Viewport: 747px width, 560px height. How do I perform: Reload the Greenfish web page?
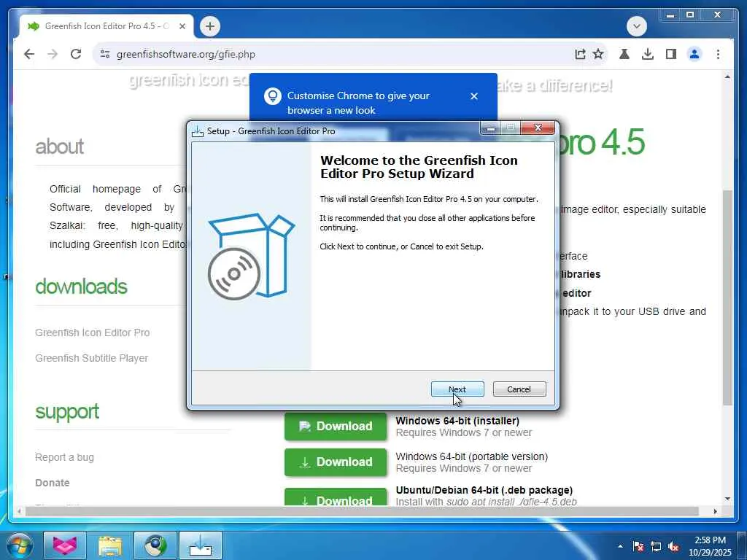76,54
